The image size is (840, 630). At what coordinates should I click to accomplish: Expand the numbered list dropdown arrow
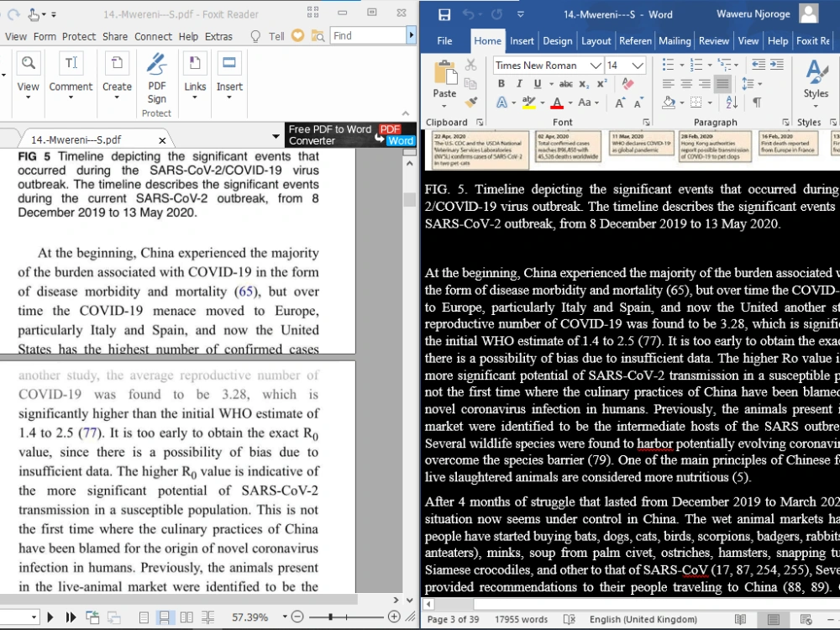click(x=710, y=66)
